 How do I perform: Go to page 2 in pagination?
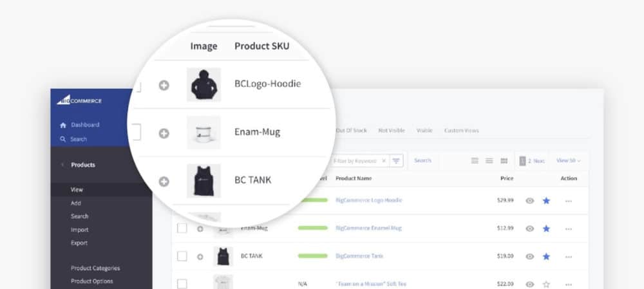point(530,161)
